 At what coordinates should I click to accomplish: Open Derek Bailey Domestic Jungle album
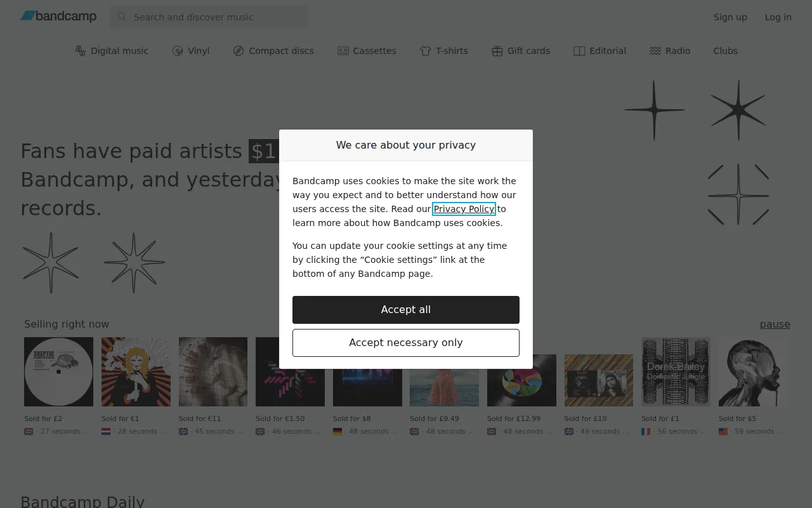click(676, 371)
